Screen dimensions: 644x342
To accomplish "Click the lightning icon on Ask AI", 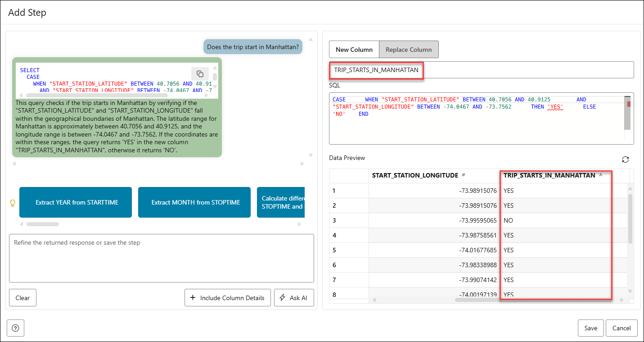I will [x=283, y=298].
